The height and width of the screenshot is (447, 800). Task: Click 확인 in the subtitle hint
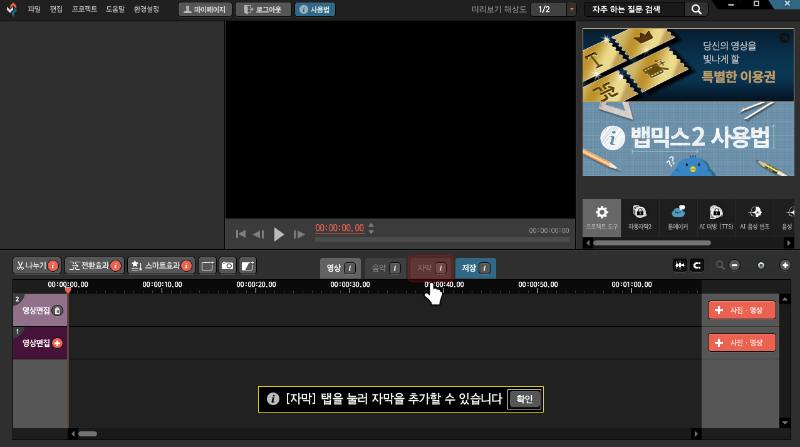pyautogui.click(x=524, y=399)
